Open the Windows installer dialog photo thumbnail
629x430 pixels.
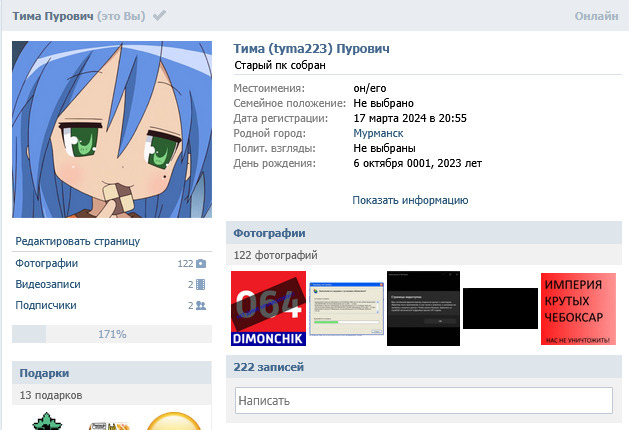346,313
